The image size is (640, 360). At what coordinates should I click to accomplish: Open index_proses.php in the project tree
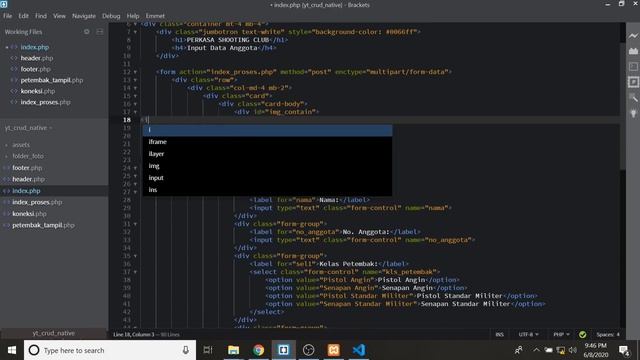pos(37,202)
